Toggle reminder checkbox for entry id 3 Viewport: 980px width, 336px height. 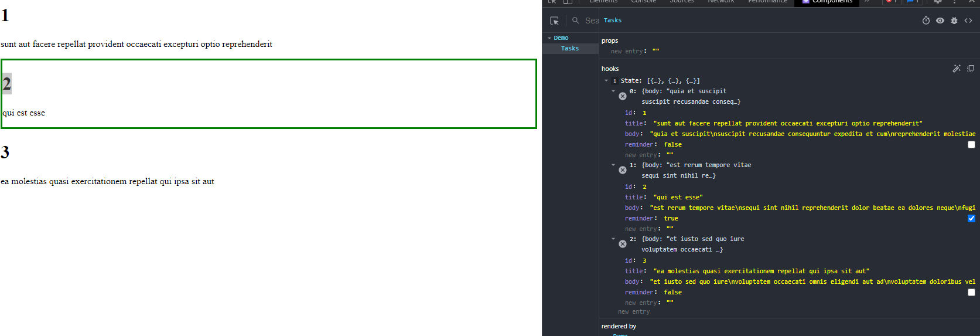(971, 292)
